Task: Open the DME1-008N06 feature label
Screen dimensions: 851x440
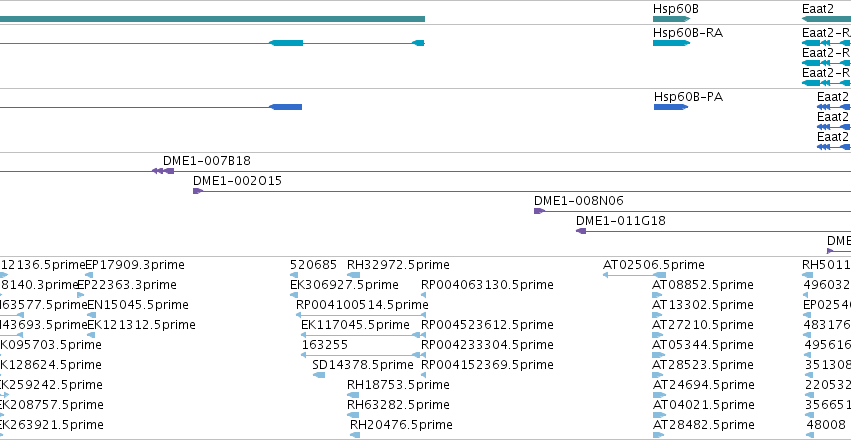Action: tap(579, 201)
